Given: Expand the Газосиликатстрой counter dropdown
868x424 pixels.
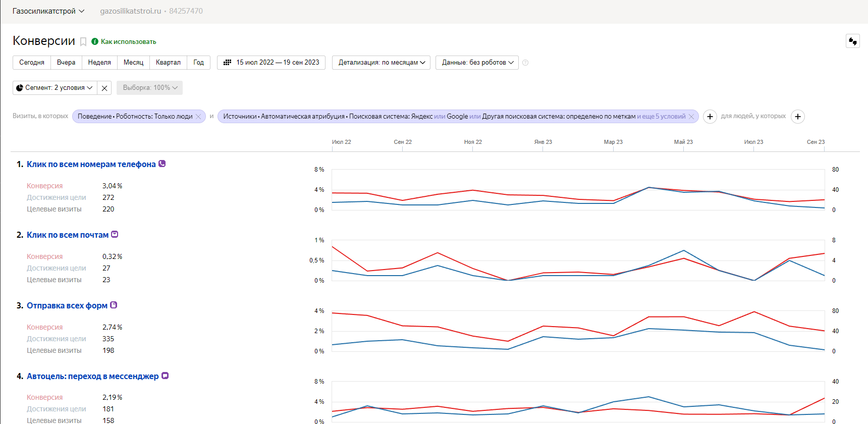Looking at the screenshot, I should [x=48, y=11].
